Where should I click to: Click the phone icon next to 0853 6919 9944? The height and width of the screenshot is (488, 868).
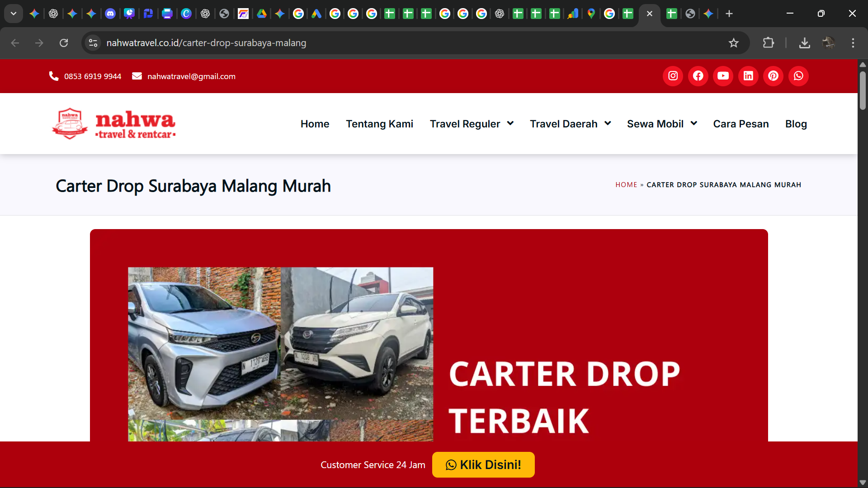pos(53,76)
